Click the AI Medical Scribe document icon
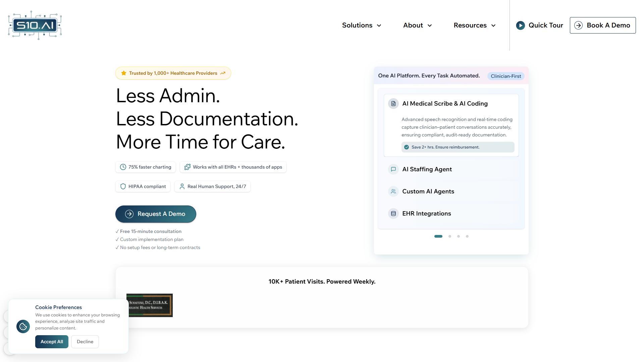Viewport: 644px width, 362px height. pos(393,104)
